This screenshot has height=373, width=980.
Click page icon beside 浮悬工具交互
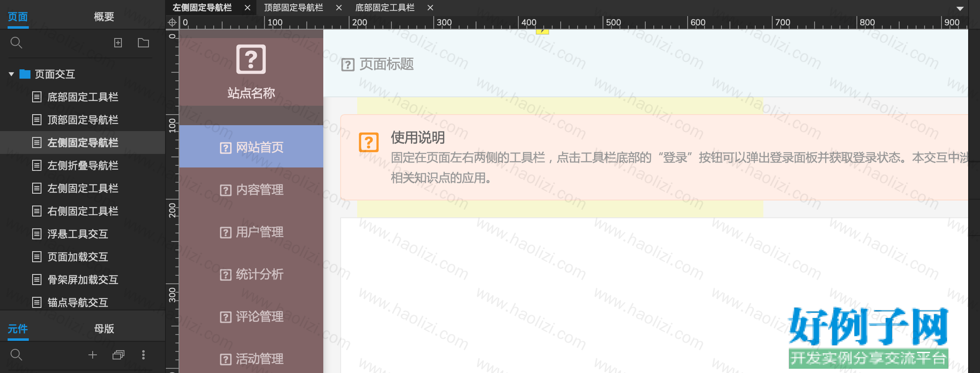pyautogui.click(x=37, y=234)
